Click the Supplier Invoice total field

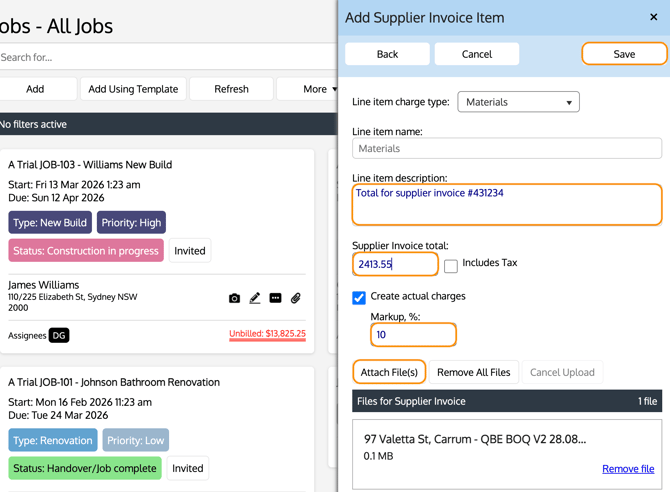pyautogui.click(x=395, y=264)
